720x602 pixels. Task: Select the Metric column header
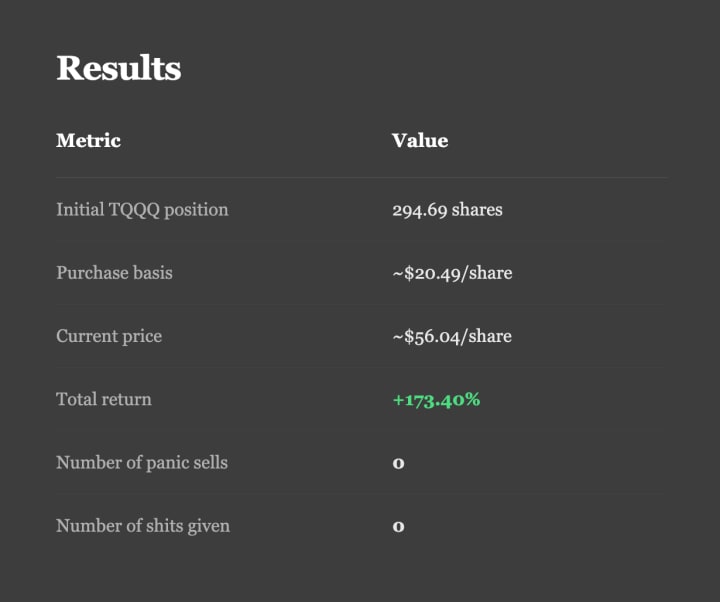click(88, 141)
